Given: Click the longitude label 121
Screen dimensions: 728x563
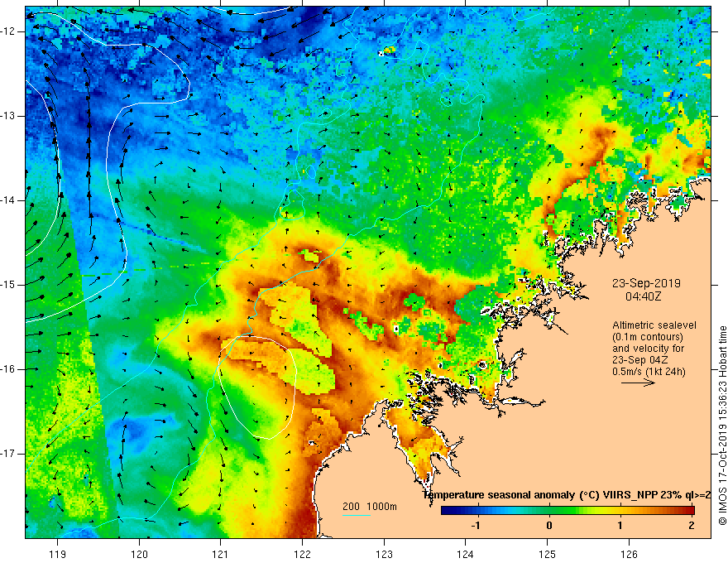Looking at the screenshot, I should [221, 554].
